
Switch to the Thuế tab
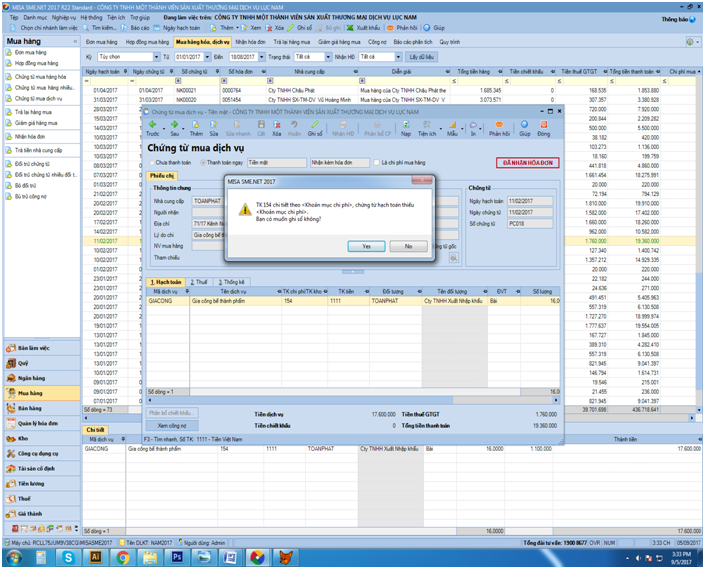point(199,282)
